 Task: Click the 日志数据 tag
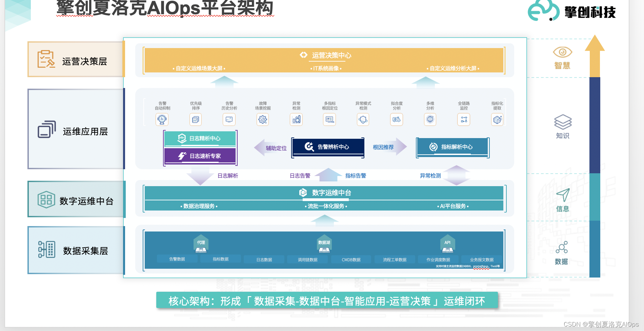pyautogui.click(x=264, y=260)
